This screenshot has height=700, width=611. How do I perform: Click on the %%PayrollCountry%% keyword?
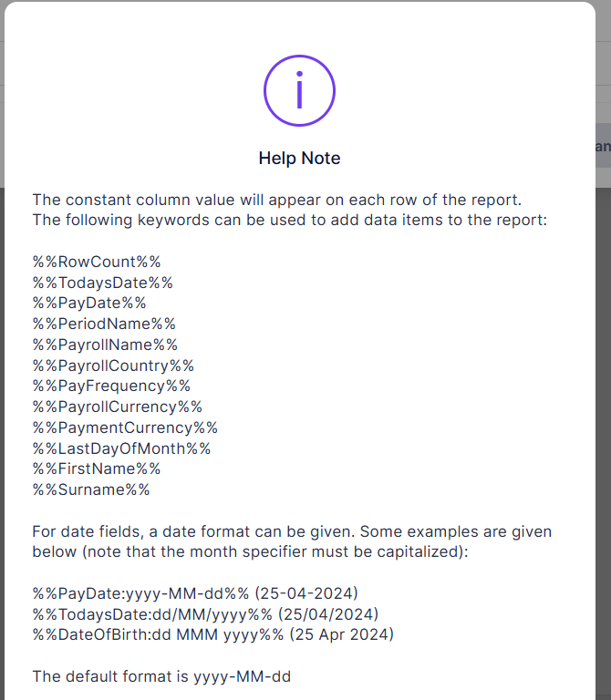click(113, 365)
